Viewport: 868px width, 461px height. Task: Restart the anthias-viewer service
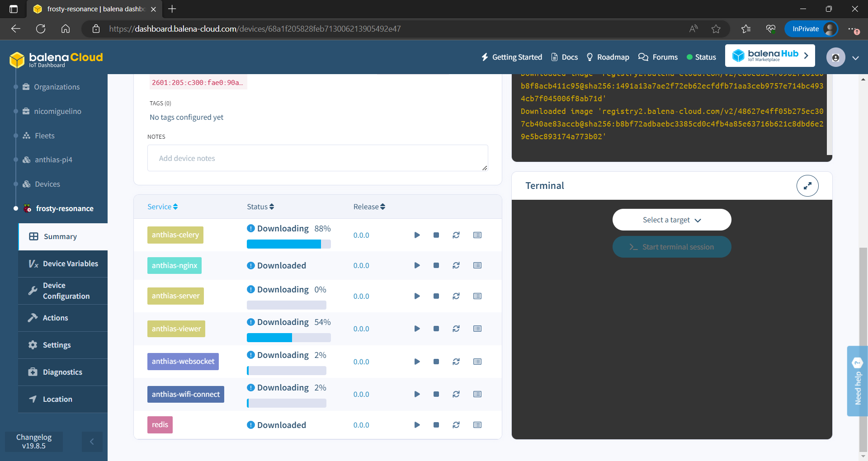click(x=456, y=329)
